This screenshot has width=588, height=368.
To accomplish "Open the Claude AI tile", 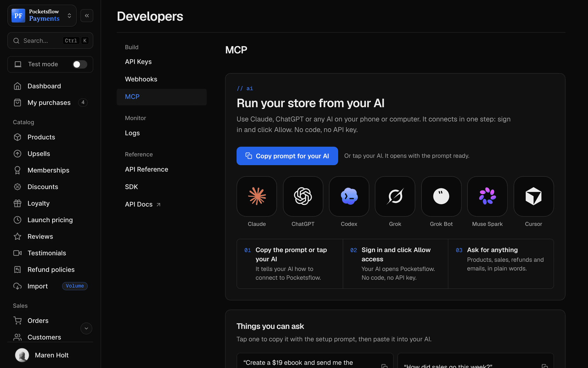I will 257,196.
